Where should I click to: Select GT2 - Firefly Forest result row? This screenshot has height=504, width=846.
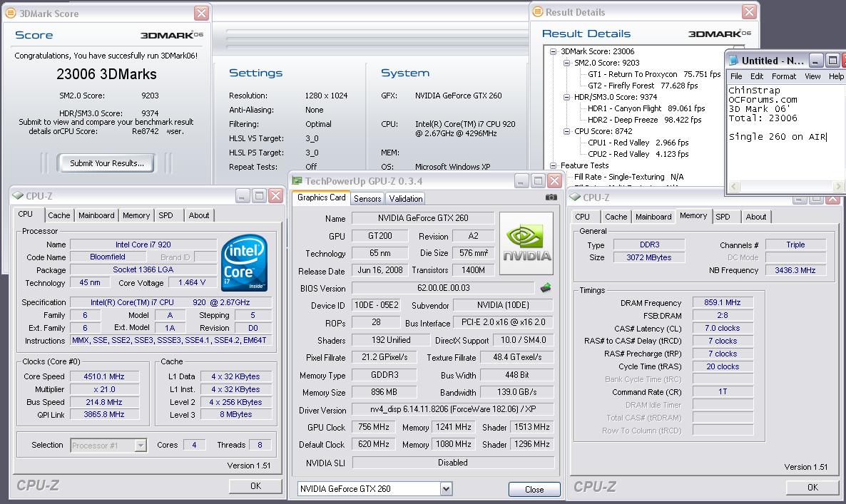click(x=643, y=86)
